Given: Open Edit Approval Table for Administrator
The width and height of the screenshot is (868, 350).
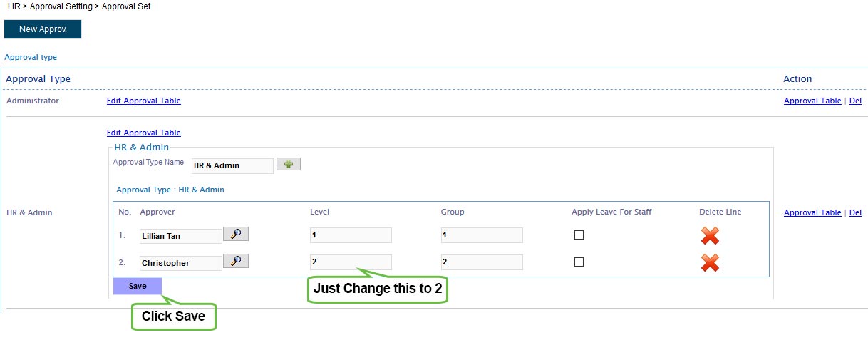Looking at the screenshot, I should tap(144, 101).
